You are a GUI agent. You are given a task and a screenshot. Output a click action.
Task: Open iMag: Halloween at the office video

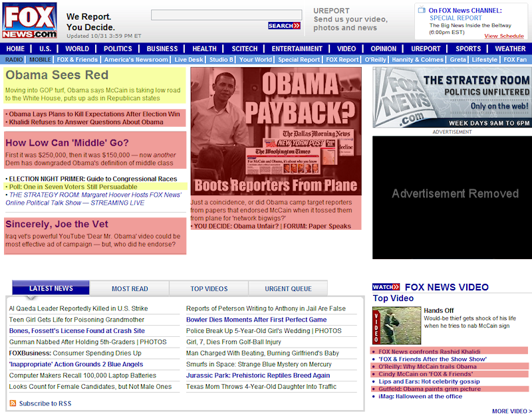pyautogui.click(x=420, y=396)
